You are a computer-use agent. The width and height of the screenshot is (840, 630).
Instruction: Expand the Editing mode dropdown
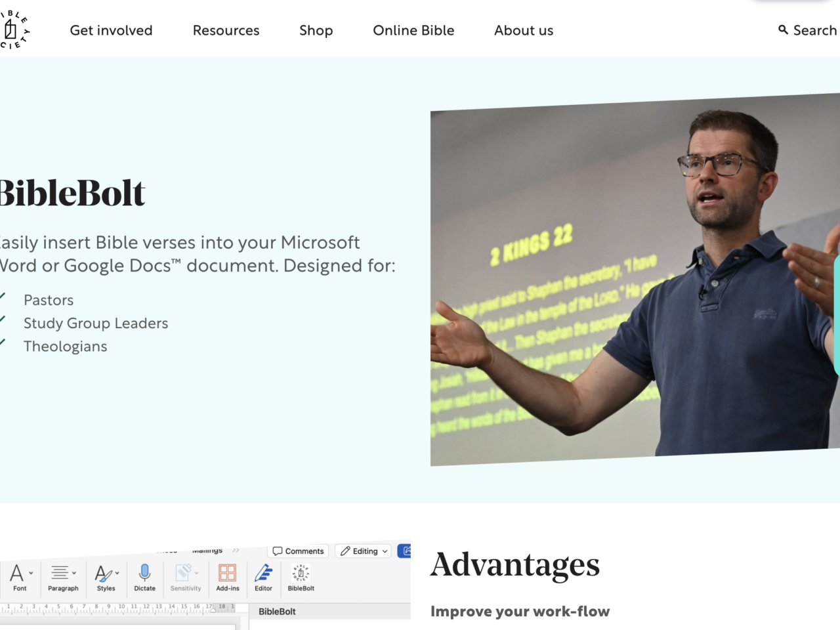[364, 551]
